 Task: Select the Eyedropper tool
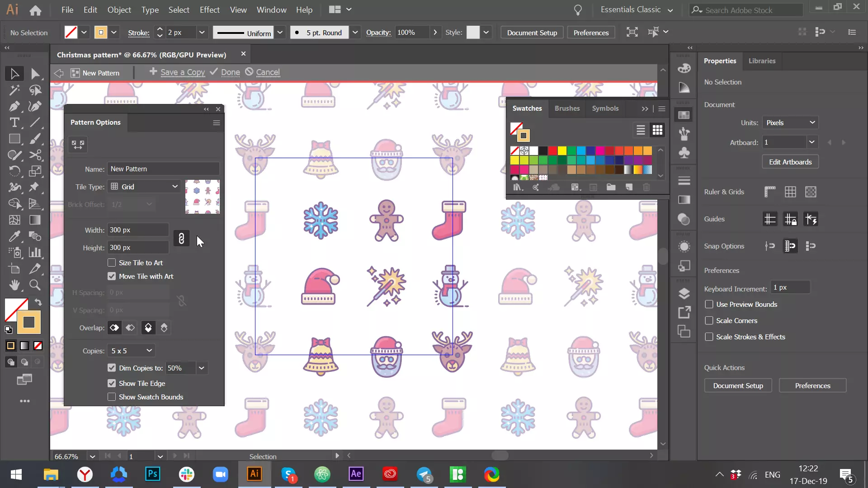[14, 236]
